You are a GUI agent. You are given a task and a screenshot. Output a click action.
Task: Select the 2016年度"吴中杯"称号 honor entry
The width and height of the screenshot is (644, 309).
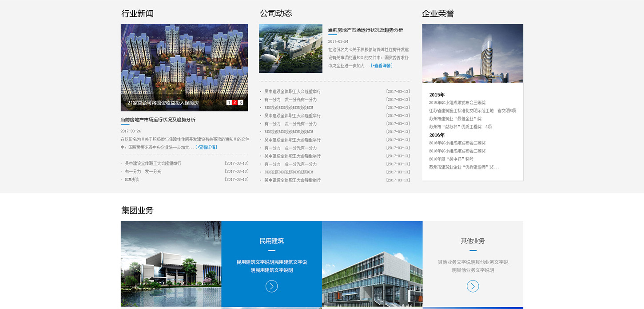(x=451, y=159)
